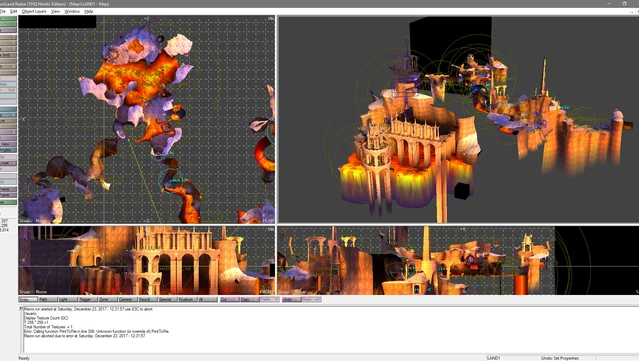Click the bottom-left front elevation viewport
The image size is (639, 361).
[147, 260]
